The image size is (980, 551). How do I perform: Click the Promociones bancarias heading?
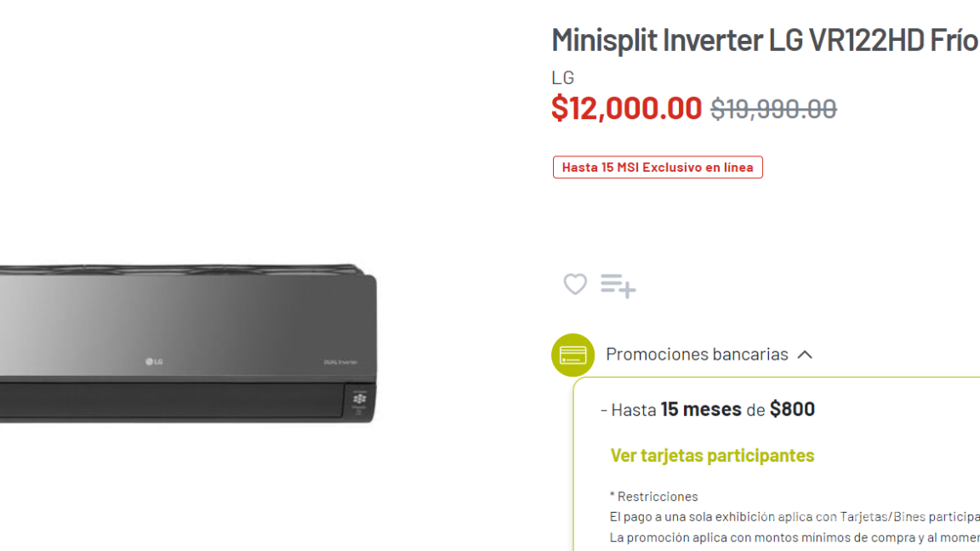click(x=697, y=354)
